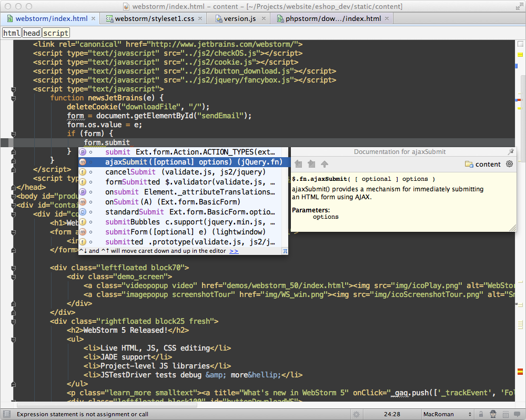526x420 pixels.
Task: Click the function icon beside cancelSubmit suggestion
Action: click(x=83, y=172)
